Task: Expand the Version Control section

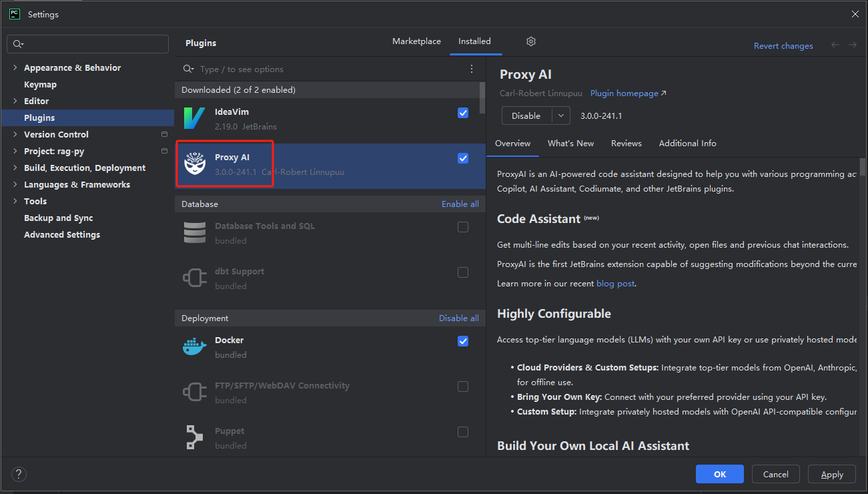Action: click(x=15, y=134)
